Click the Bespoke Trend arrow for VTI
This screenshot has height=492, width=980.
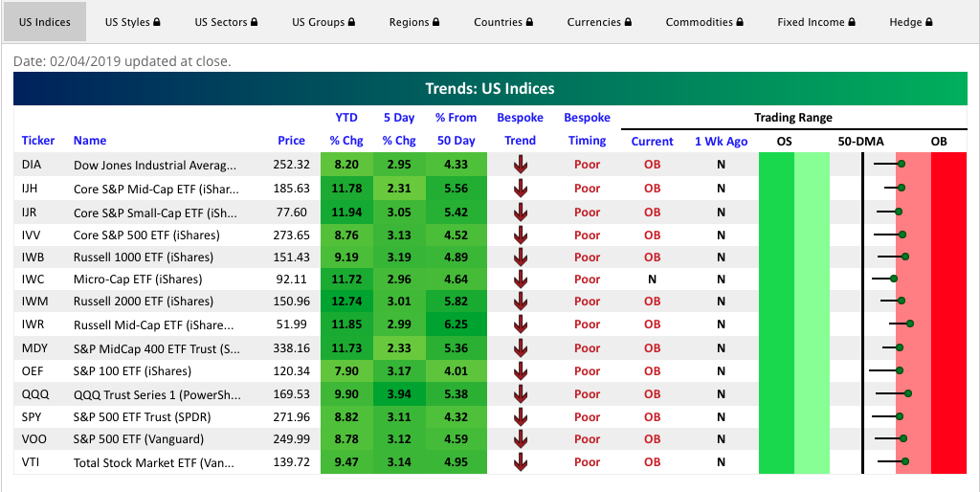tap(520, 462)
